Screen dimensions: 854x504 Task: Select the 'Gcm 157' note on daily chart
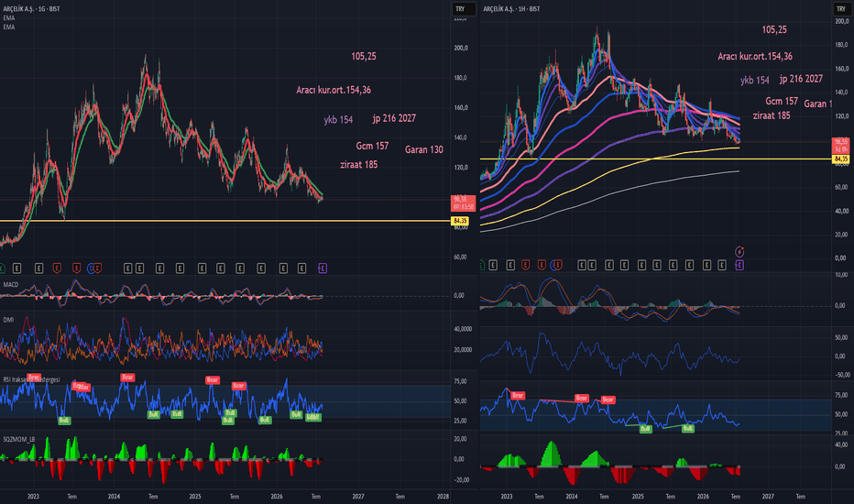tap(372, 146)
